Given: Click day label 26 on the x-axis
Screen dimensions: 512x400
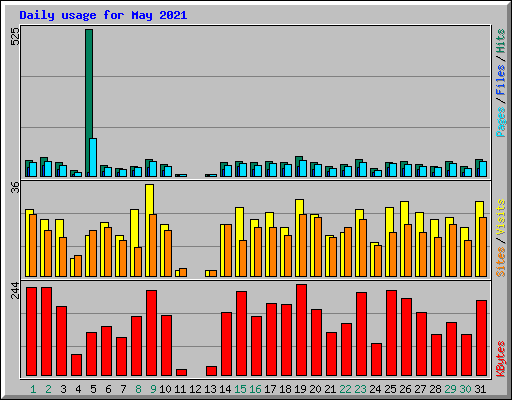Looking at the screenshot, I should 405,389.
